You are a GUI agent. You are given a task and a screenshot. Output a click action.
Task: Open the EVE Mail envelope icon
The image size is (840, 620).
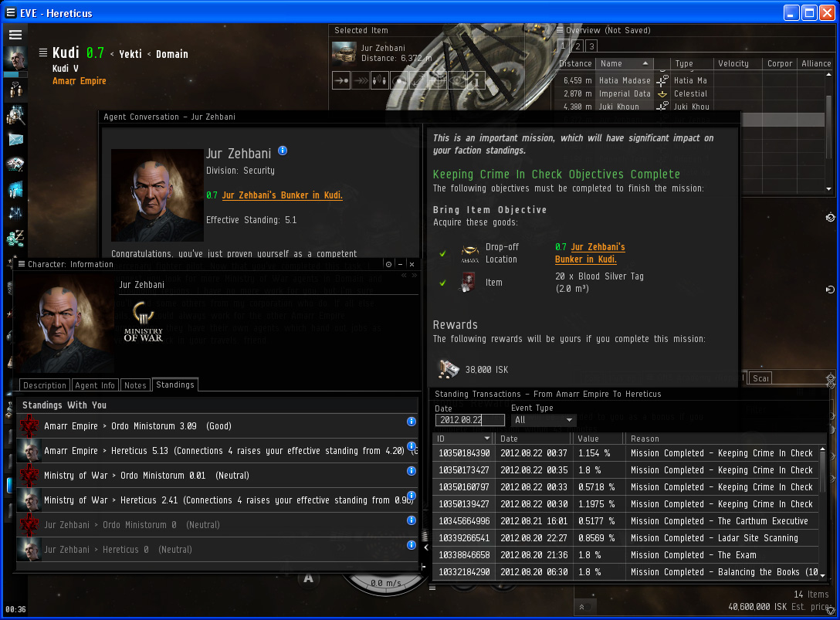[x=15, y=140]
